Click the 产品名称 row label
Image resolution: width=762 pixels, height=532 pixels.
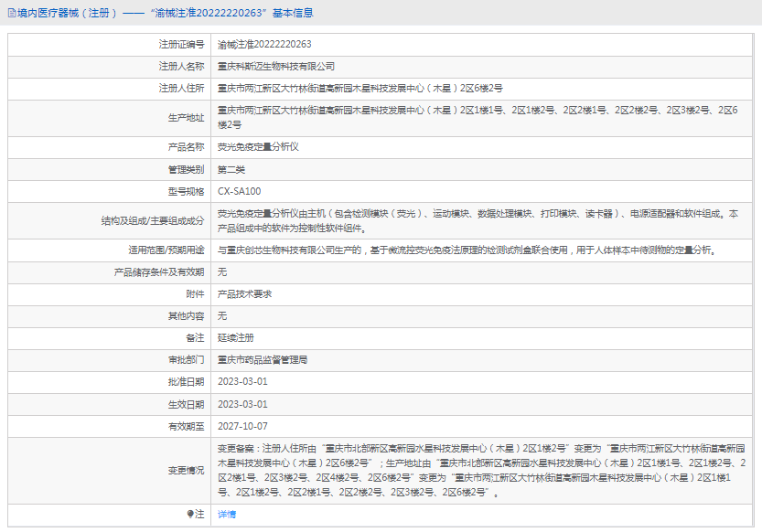[x=186, y=146]
